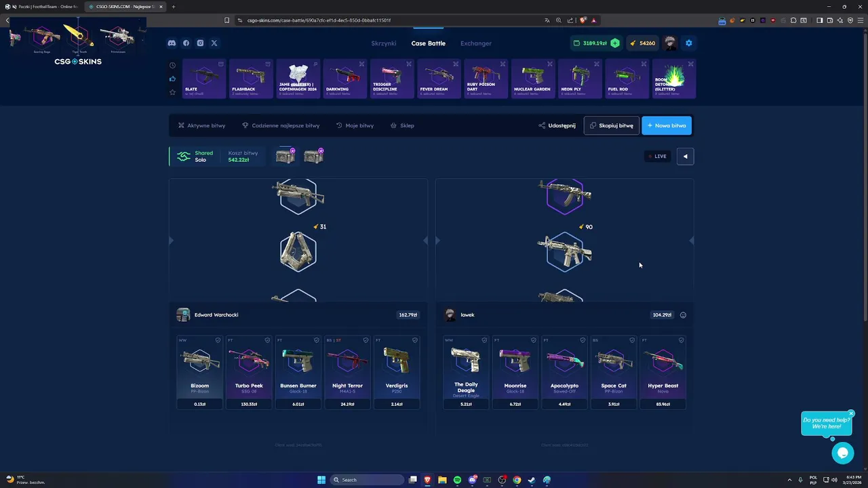The image size is (868, 488).
Task: Open the 54260 coins balance
Action: tap(642, 43)
